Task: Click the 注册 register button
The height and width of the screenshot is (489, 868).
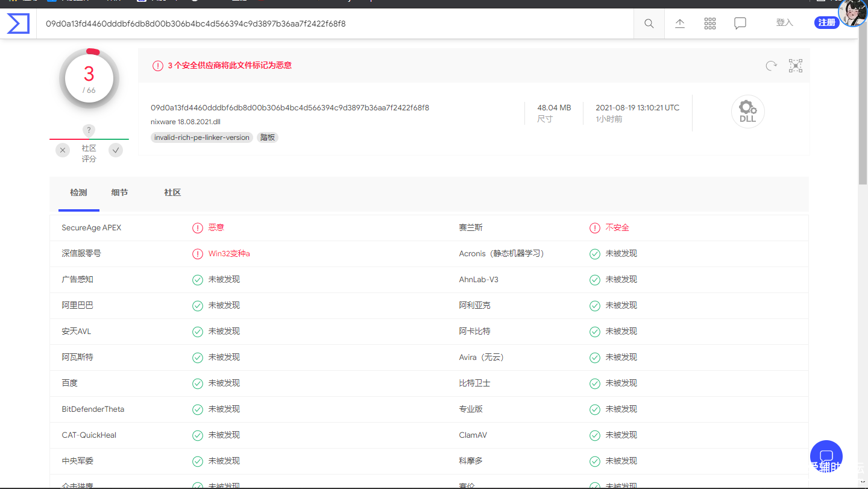Action: pos(827,23)
